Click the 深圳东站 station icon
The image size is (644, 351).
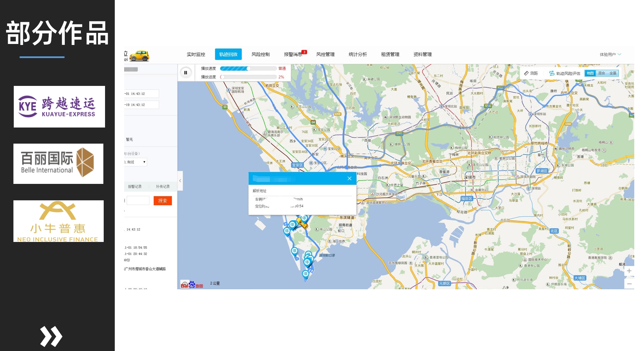click(531, 114)
